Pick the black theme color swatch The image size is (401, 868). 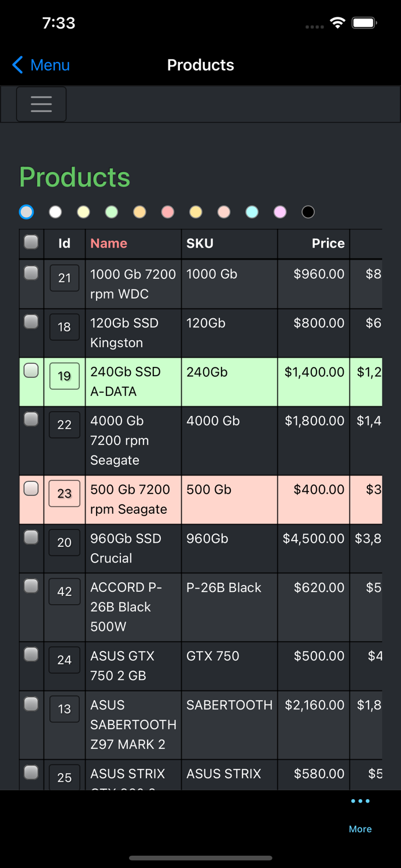[x=308, y=212]
